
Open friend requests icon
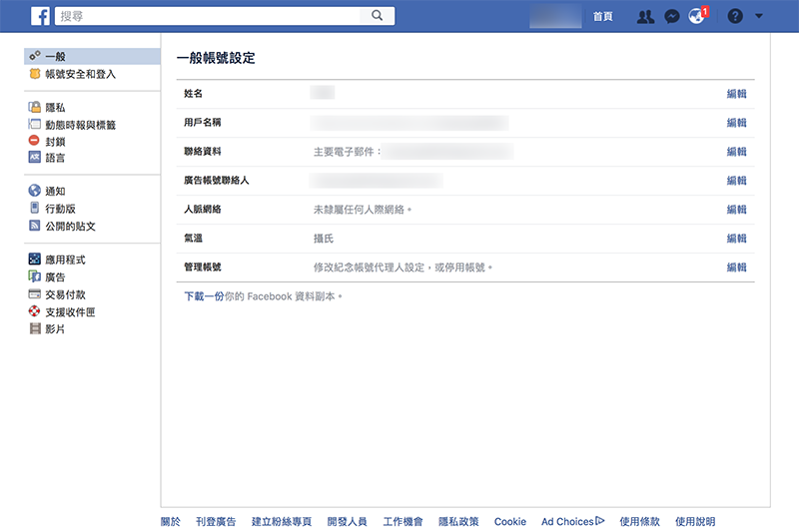point(645,17)
